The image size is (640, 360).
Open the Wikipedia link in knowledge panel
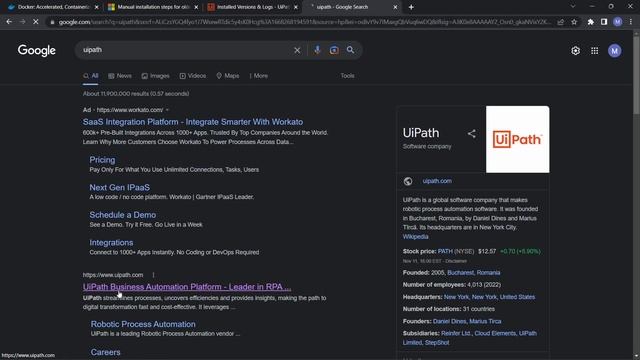(x=416, y=237)
